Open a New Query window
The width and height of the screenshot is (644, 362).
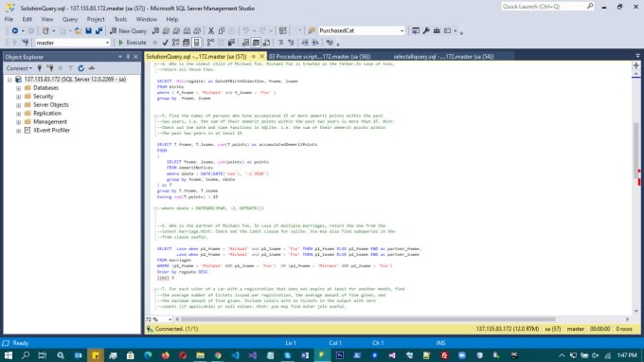tap(128, 31)
